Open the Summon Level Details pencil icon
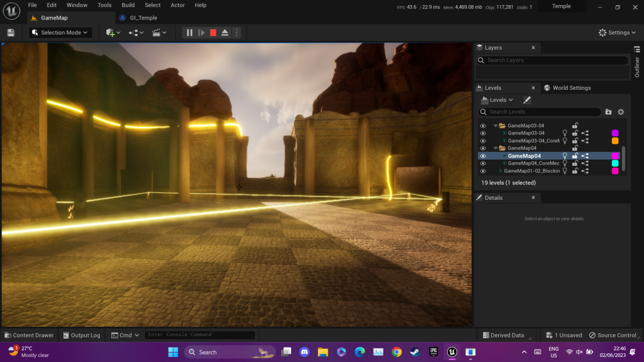The image size is (644, 362). pyautogui.click(x=527, y=100)
